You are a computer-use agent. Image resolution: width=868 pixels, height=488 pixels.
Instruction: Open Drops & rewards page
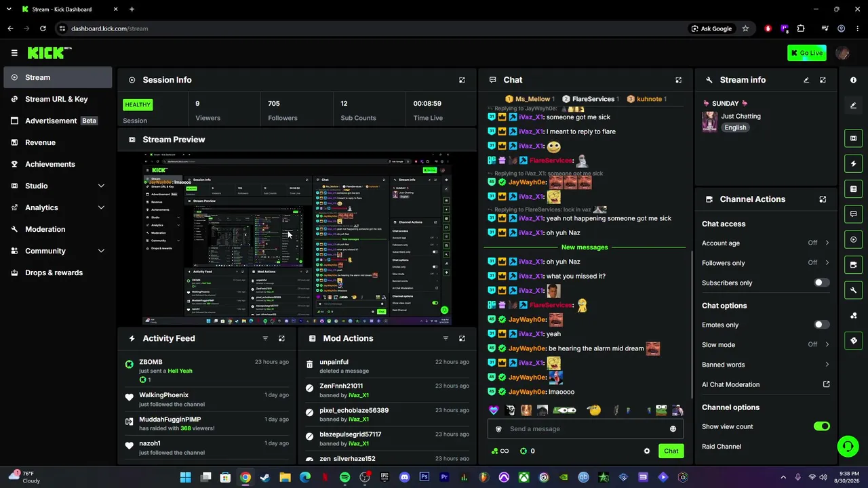[58, 272]
